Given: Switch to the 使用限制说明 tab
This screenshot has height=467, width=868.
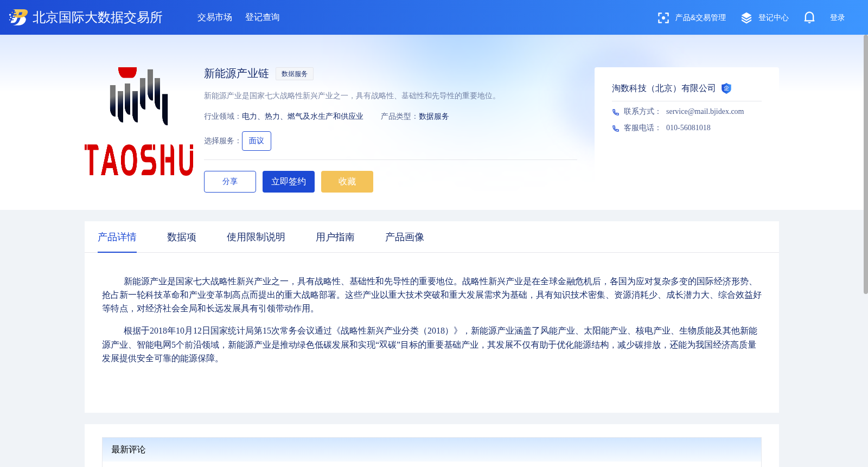Looking at the screenshot, I should [x=256, y=237].
